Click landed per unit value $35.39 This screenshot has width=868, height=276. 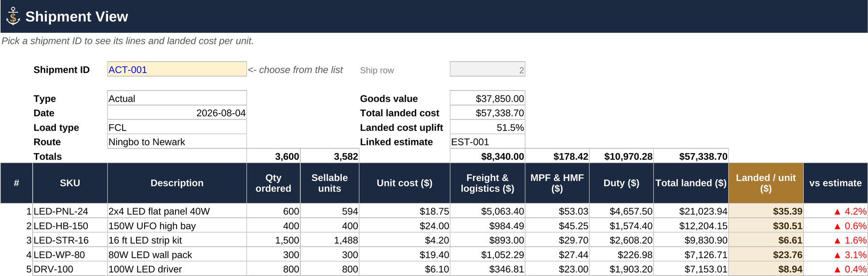[x=766, y=211]
